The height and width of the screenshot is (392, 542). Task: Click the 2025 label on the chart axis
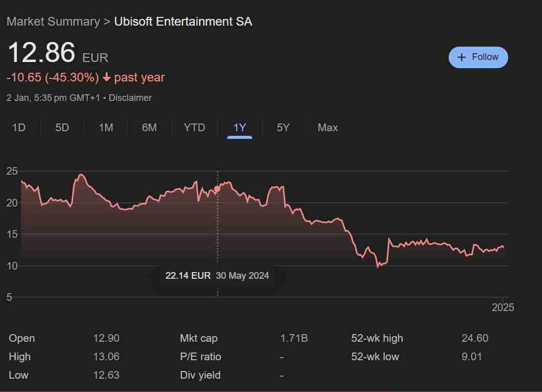pos(504,307)
